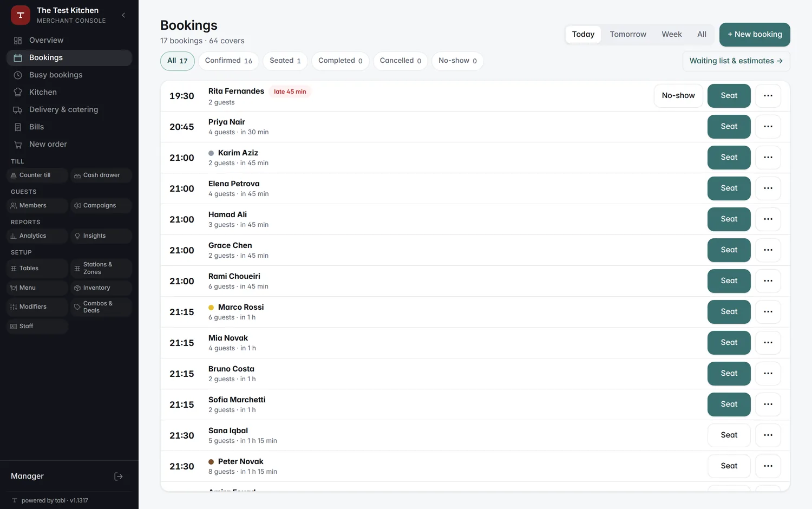Image resolution: width=812 pixels, height=509 pixels.
Task: Switch to the Week view
Action: pos(672,34)
